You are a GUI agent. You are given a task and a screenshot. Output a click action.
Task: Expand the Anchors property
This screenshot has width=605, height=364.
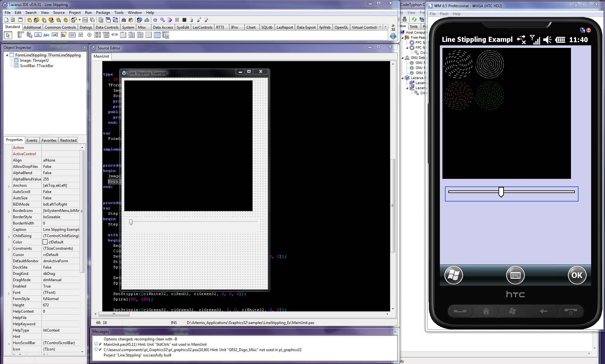pos(9,186)
